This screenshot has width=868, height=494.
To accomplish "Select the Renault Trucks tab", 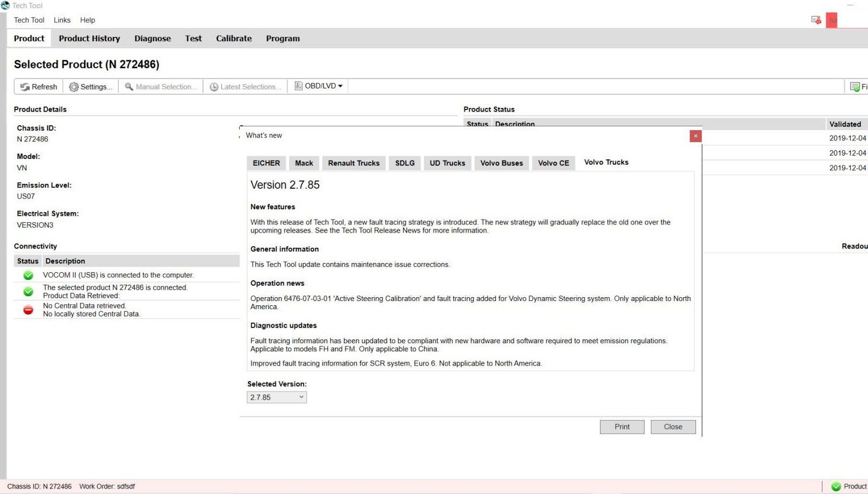I will [x=353, y=163].
